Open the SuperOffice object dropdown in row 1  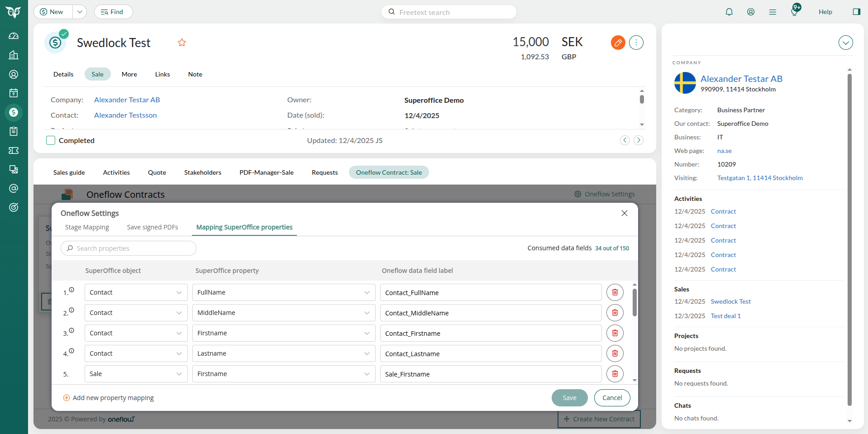(x=136, y=292)
